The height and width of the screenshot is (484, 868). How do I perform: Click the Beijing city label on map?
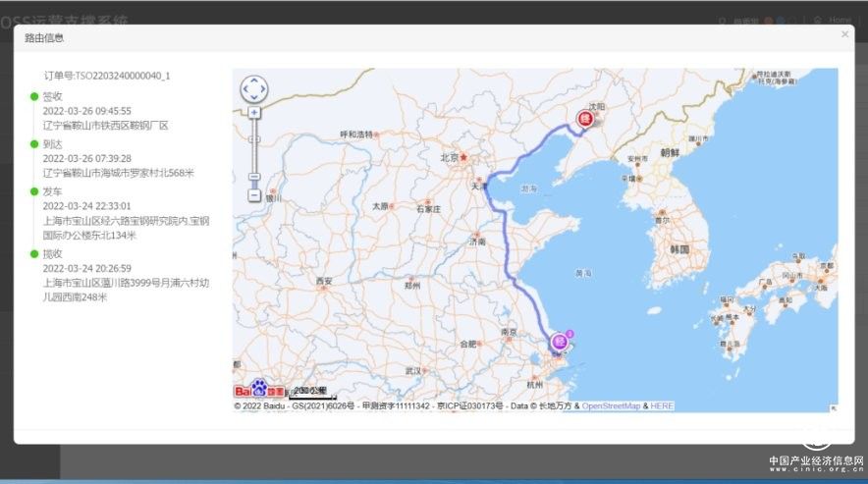(x=450, y=156)
